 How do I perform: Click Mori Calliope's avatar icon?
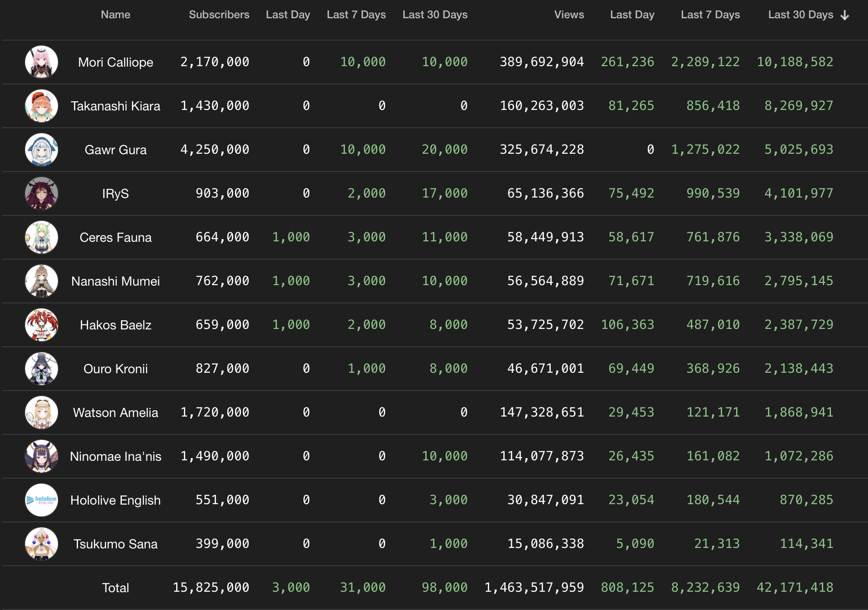[x=42, y=62]
